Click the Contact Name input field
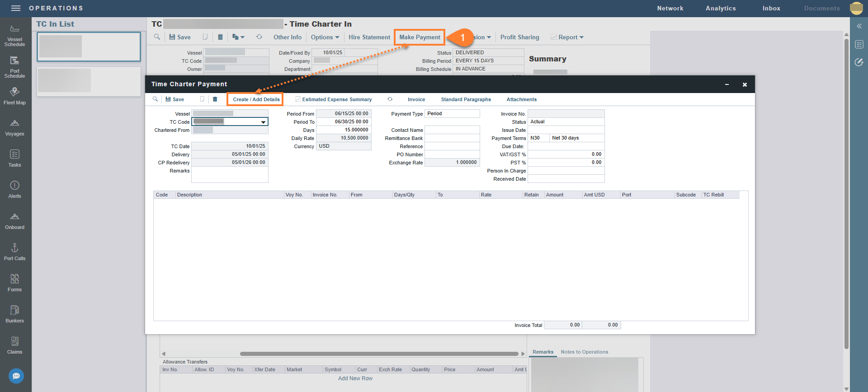Screen dimensions: 868x392 coord(452,130)
